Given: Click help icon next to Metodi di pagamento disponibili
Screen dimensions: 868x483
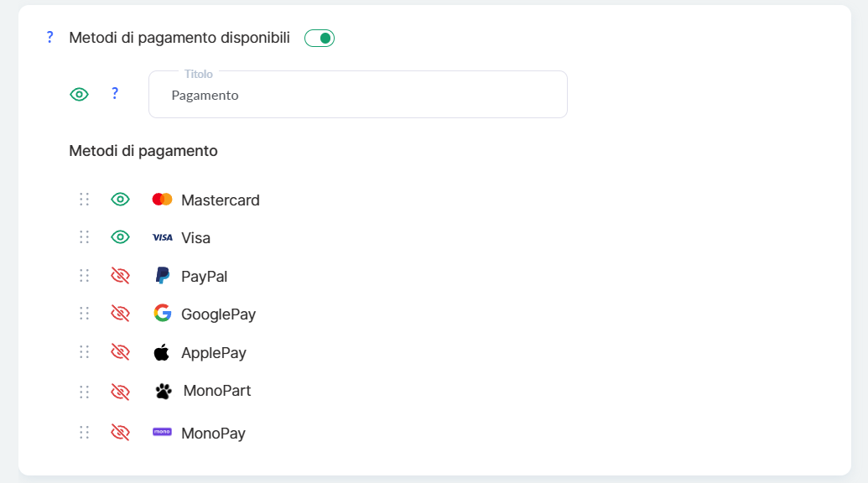Looking at the screenshot, I should (x=49, y=38).
